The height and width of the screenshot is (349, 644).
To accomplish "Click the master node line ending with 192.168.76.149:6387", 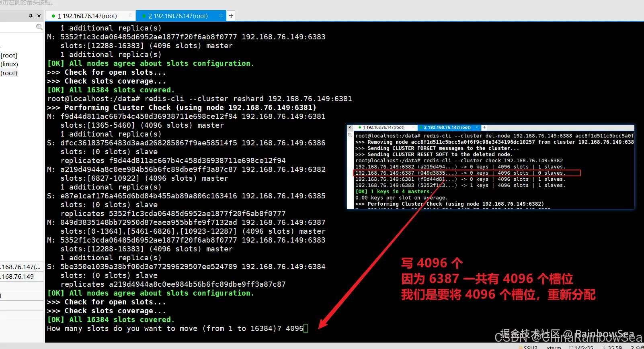I will [186, 222].
